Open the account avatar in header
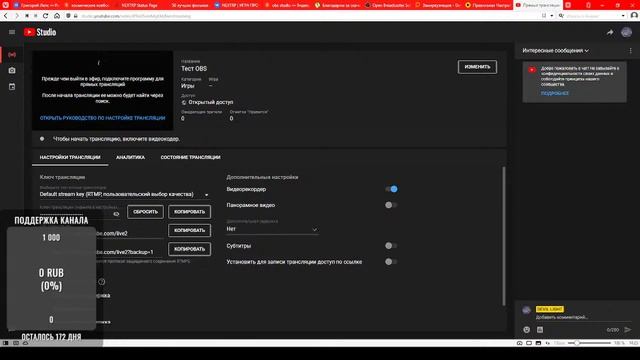 pos(627,32)
